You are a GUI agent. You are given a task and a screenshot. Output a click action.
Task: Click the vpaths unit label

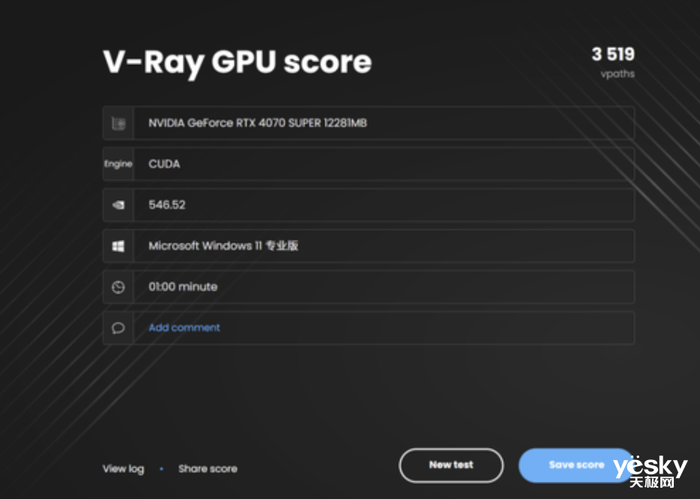click(617, 74)
